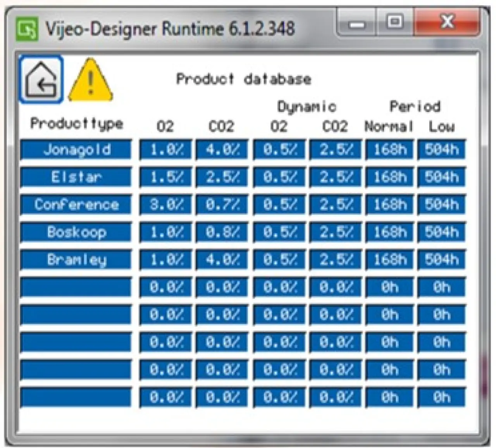Edit Boskoop CO2 value 0.8%
The width and height of the screenshot is (496, 448).
click(x=222, y=232)
